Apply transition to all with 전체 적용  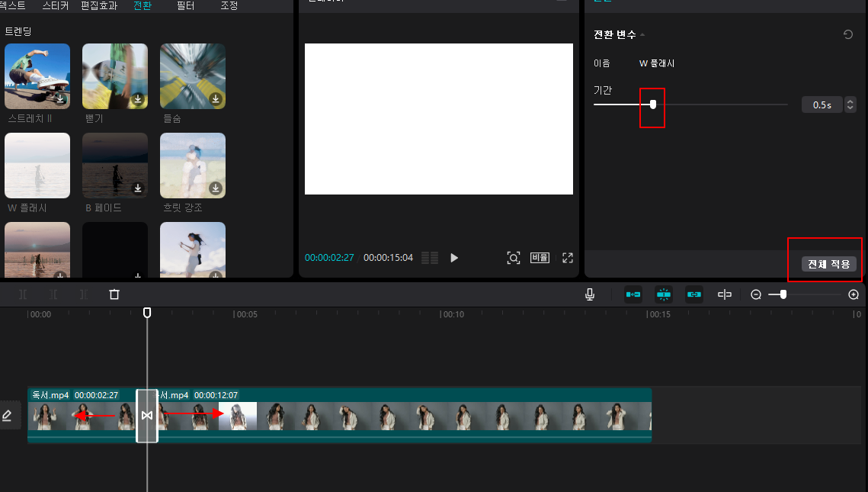[x=828, y=264]
